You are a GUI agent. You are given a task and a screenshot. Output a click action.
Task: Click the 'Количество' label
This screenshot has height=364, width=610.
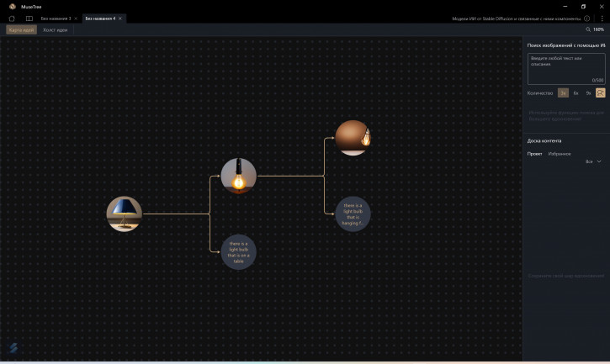[x=540, y=93]
